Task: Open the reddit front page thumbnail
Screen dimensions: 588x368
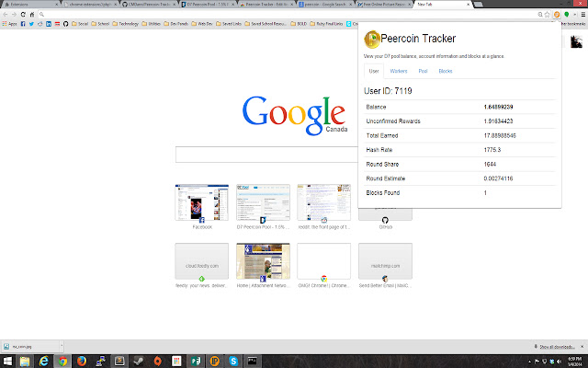Action: [324, 202]
